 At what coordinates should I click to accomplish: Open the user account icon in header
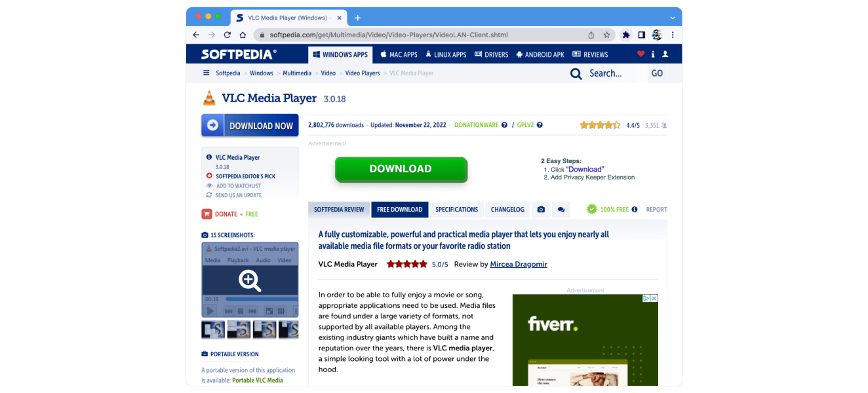point(665,54)
